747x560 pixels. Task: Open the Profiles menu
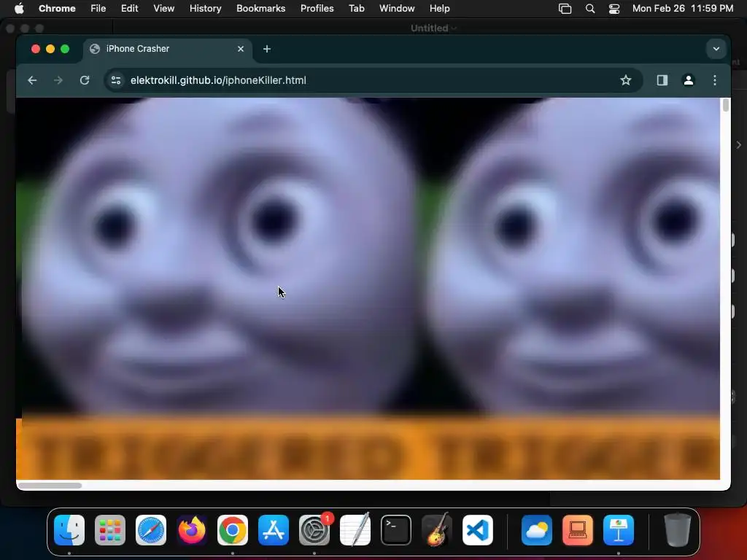tap(317, 9)
